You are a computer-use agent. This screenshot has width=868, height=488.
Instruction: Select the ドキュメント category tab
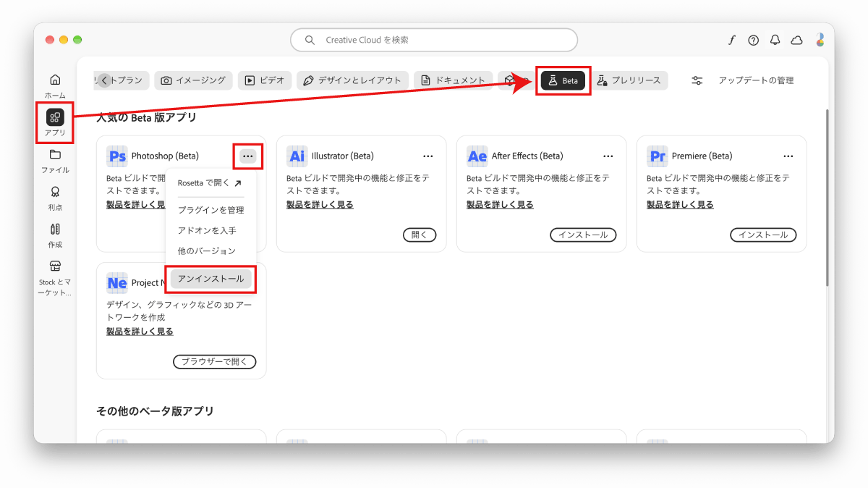tap(454, 80)
